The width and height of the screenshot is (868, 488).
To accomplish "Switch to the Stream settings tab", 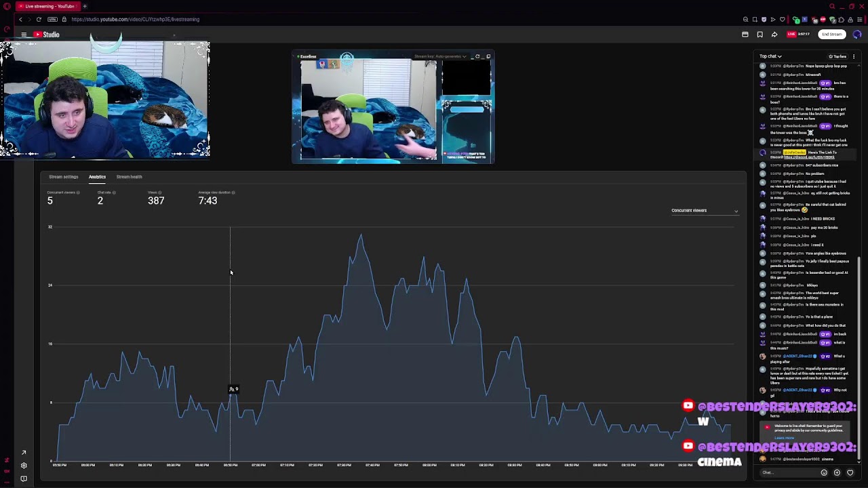I will coord(63,177).
